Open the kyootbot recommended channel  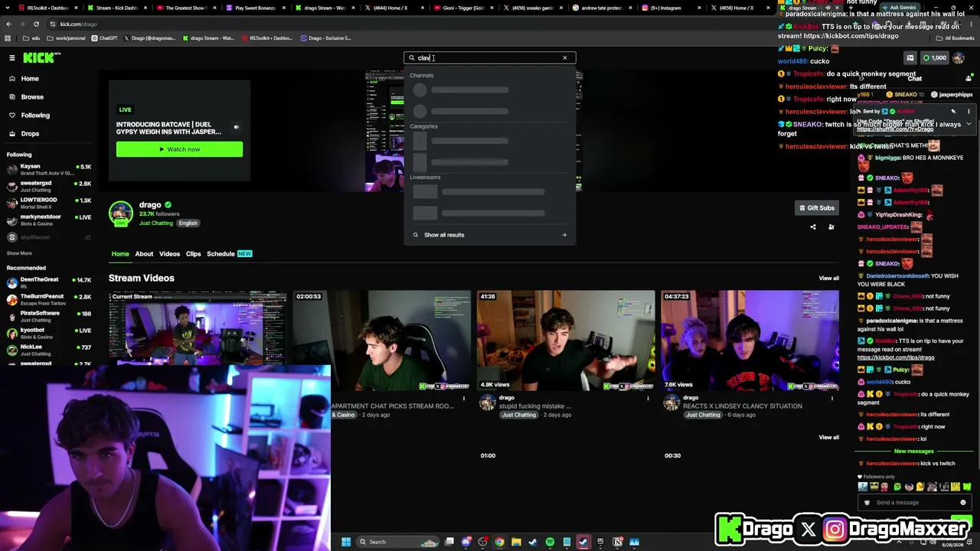47,334
